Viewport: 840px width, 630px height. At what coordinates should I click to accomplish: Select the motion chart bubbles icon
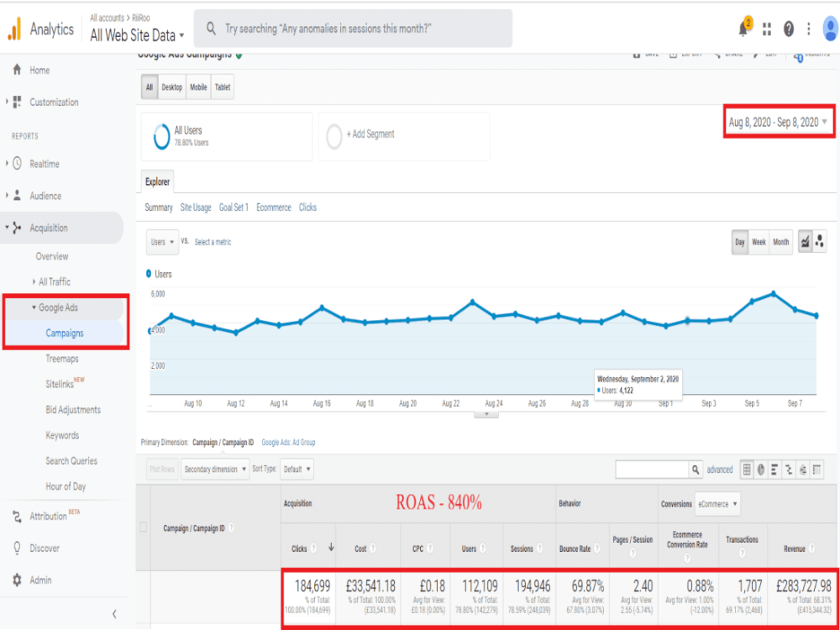click(819, 242)
